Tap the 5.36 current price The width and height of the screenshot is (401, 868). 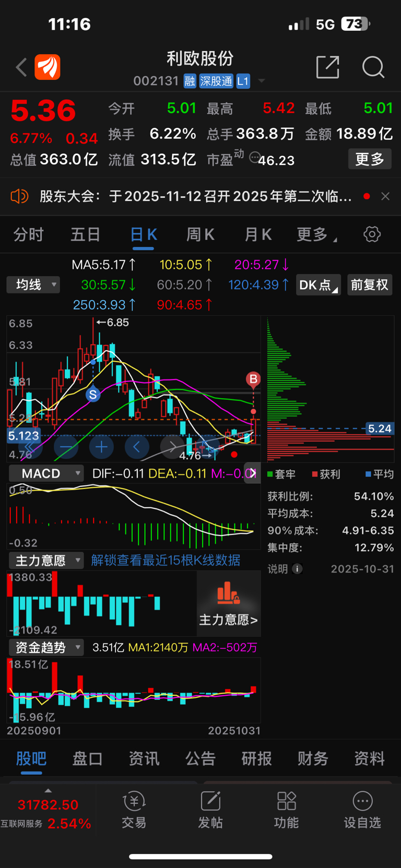tap(43, 111)
